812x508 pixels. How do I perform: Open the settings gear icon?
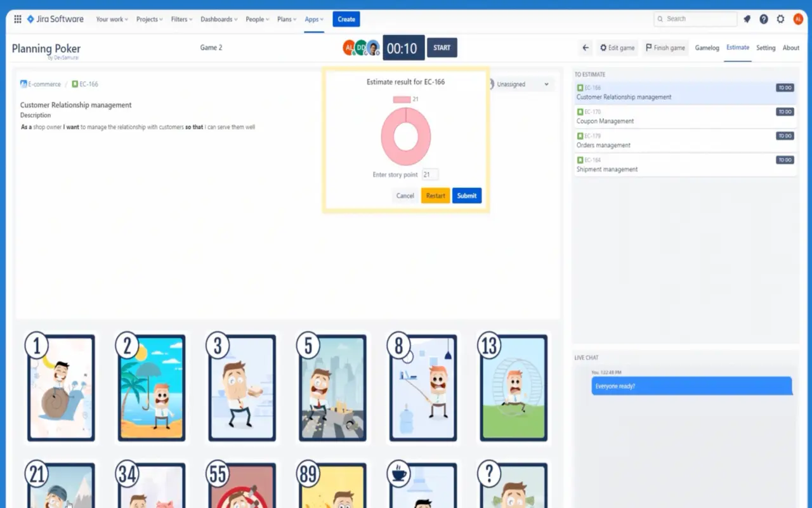(x=780, y=19)
